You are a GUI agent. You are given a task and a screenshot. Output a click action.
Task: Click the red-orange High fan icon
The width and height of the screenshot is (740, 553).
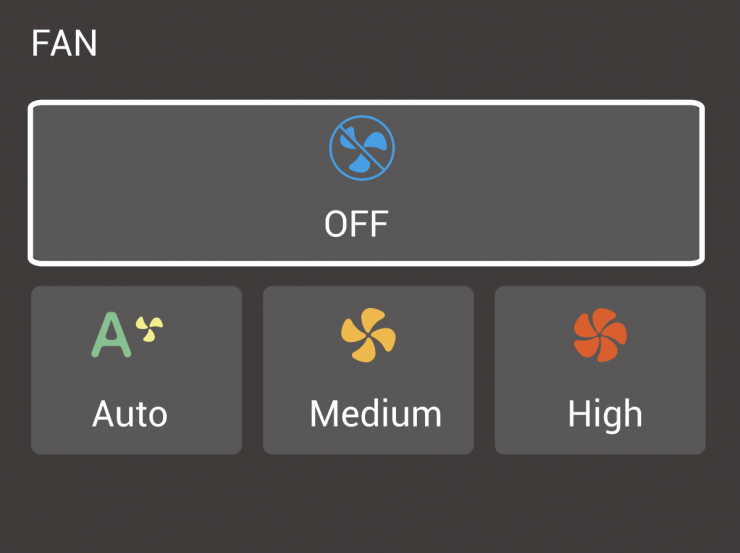coord(599,335)
